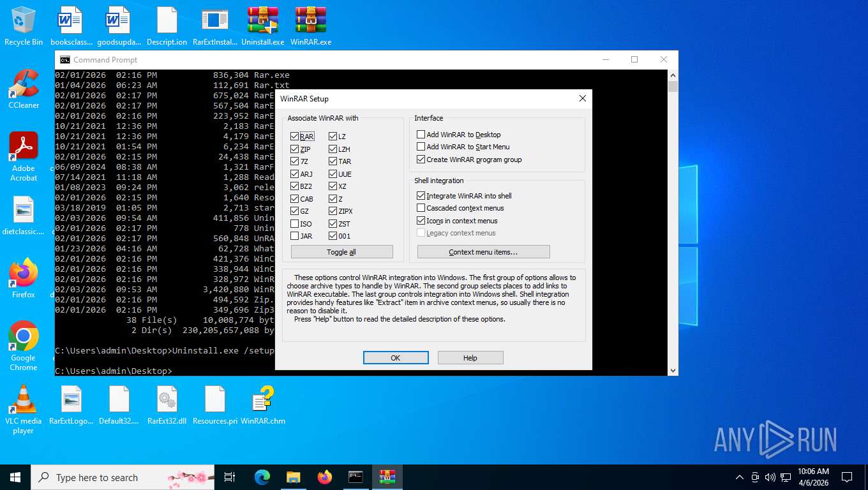Open the Adobe Acrobat desktop shortcut

pos(24,156)
